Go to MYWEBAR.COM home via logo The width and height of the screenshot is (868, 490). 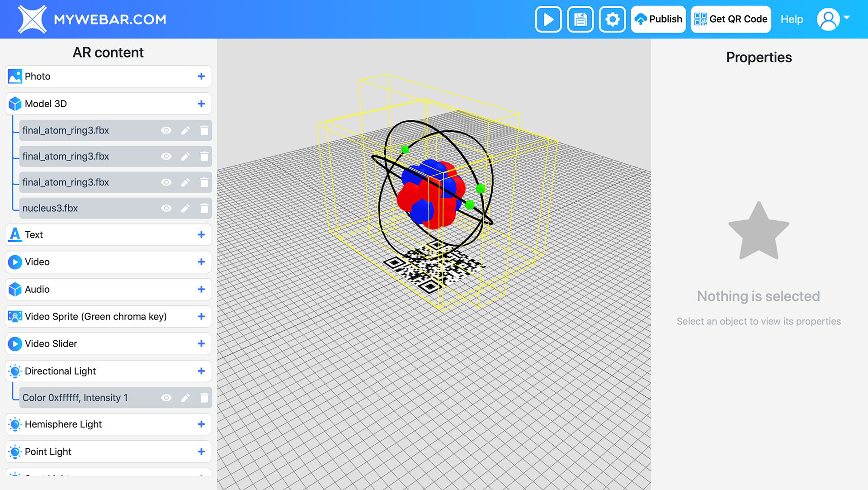click(92, 19)
